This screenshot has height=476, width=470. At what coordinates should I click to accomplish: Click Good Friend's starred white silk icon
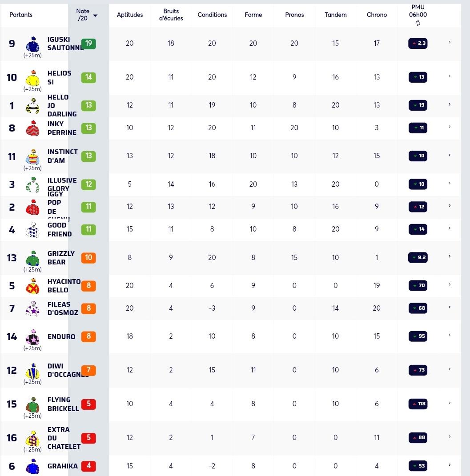[33, 230]
